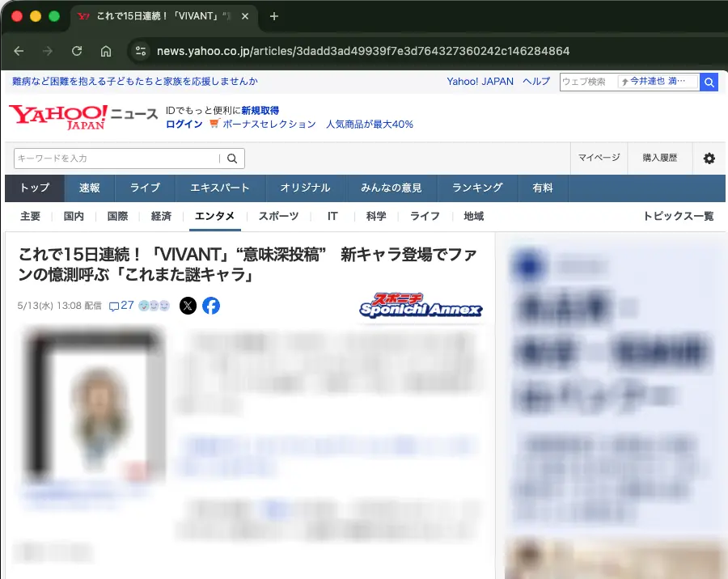Select the ランキング tab

coord(477,188)
